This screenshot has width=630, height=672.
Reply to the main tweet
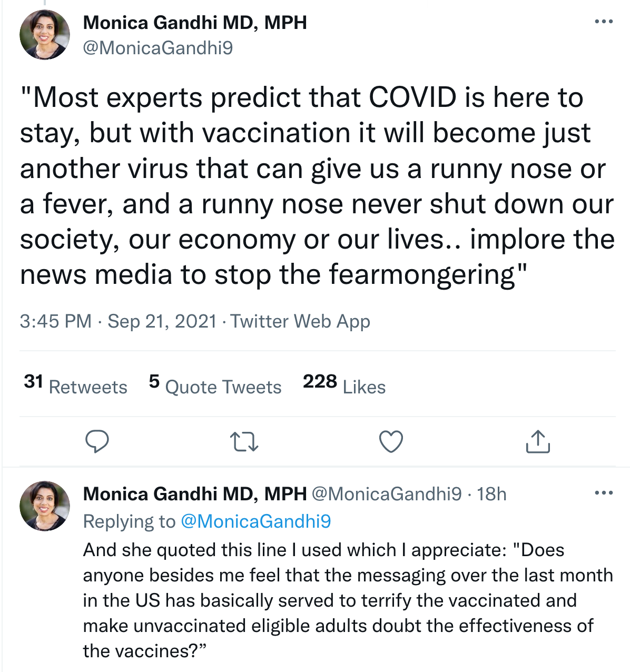pyautogui.click(x=97, y=441)
